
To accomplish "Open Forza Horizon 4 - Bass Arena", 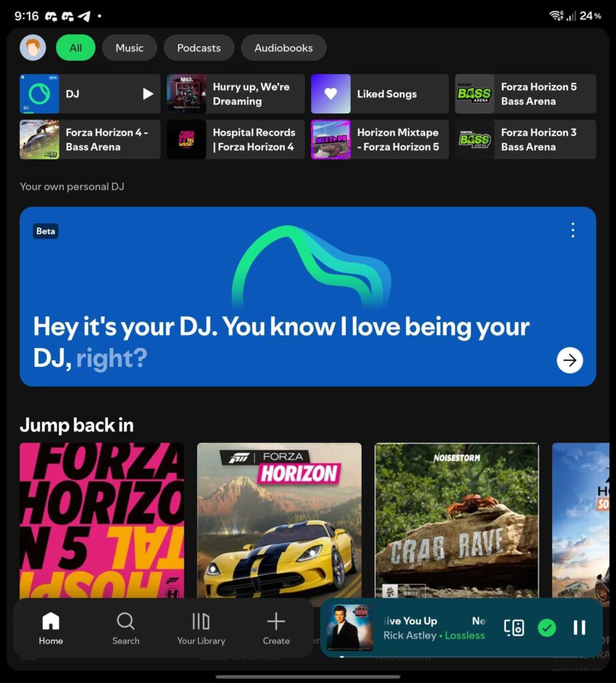I will click(90, 139).
